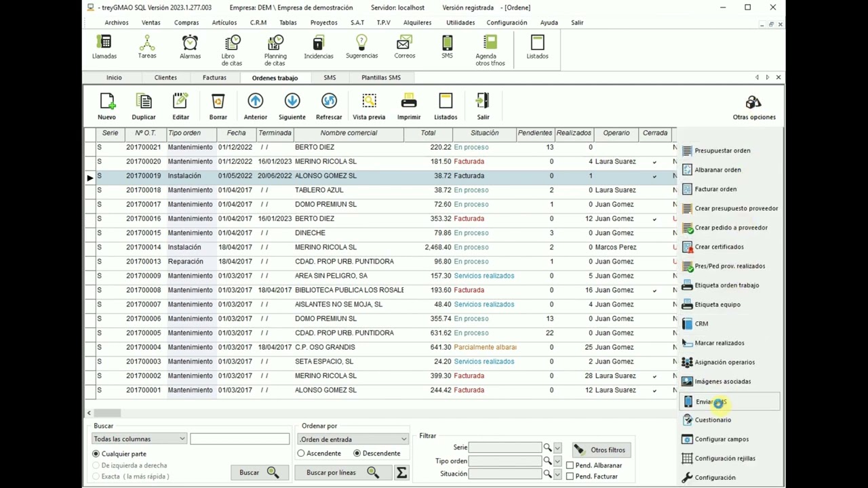
Task: Choose Asignación operarios option
Action: coord(718,362)
